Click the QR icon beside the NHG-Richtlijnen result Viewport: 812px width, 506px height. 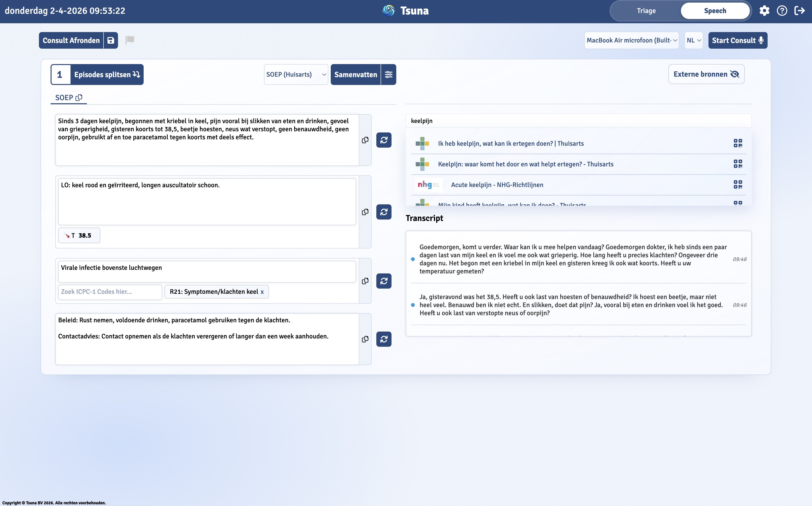click(738, 184)
